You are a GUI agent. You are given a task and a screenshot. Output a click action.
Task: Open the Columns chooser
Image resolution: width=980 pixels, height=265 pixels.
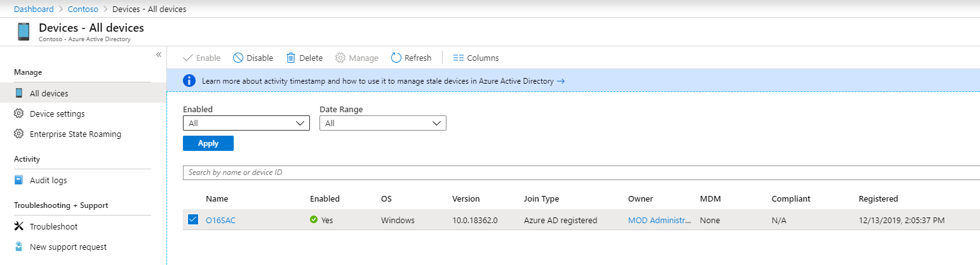[476, 58]
